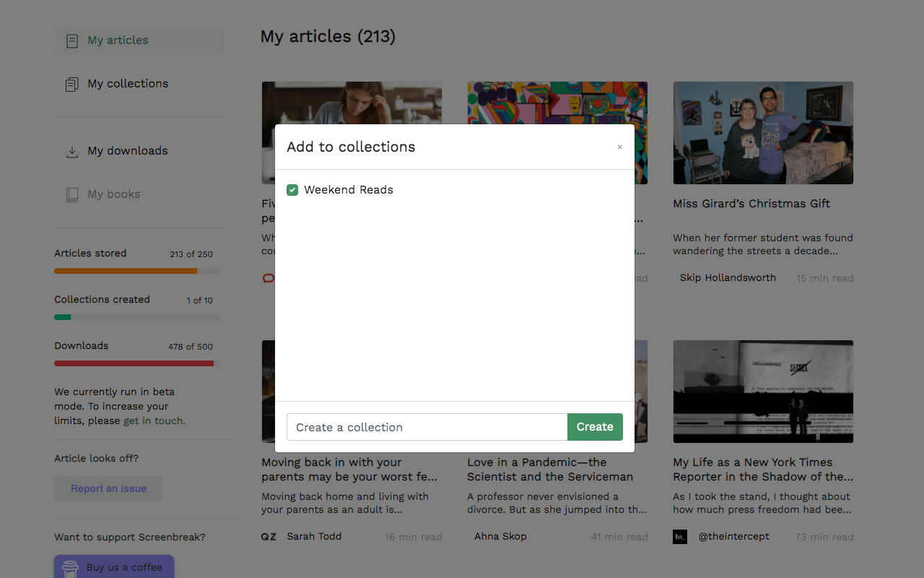The width and height of the screenshot is (924, 578).
Task: Click the @theintercept source name
Action: pos(734,536)
